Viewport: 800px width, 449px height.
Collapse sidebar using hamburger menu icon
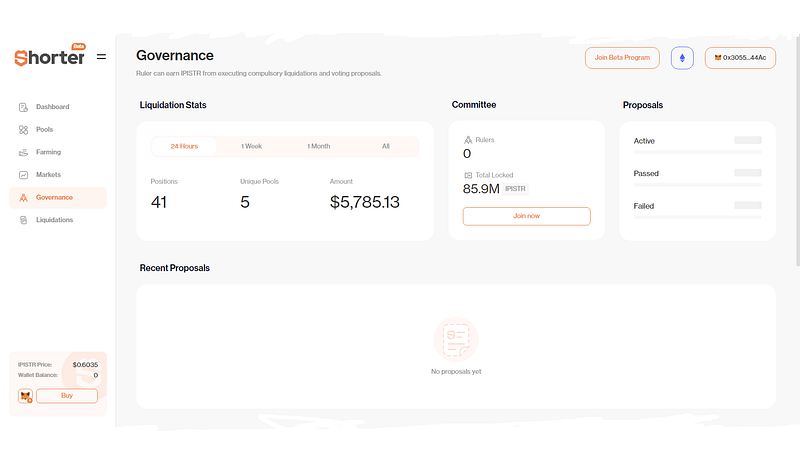point(102,57)
